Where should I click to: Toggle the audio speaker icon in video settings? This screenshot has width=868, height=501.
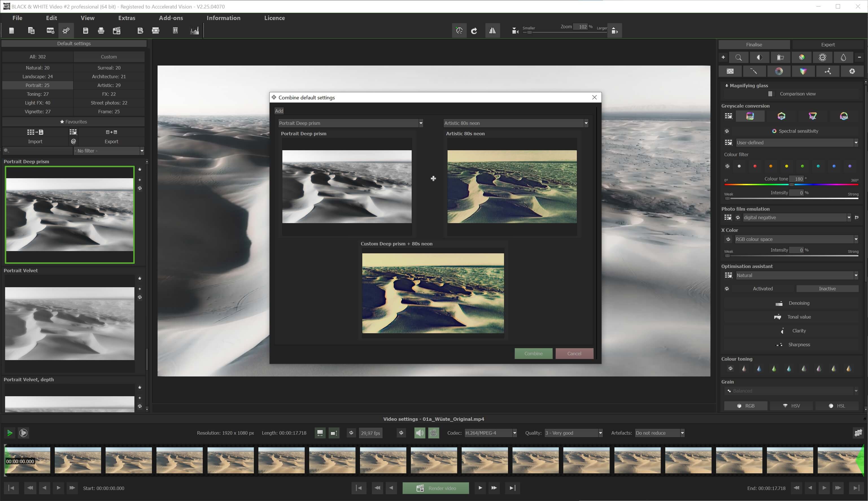[419, 433]
